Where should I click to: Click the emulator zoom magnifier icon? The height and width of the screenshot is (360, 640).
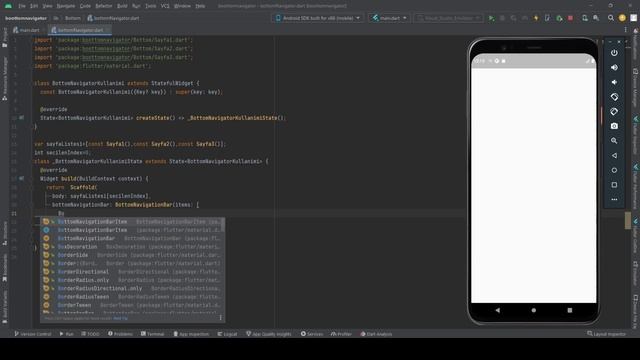tap(614, 141)
